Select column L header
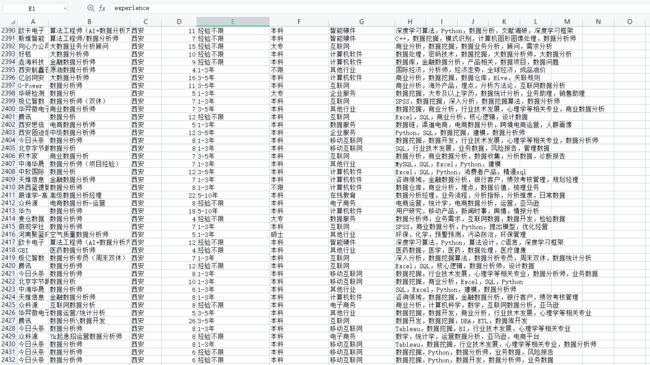The height and width of the screenshot is (365, 650). click(535, 22)
